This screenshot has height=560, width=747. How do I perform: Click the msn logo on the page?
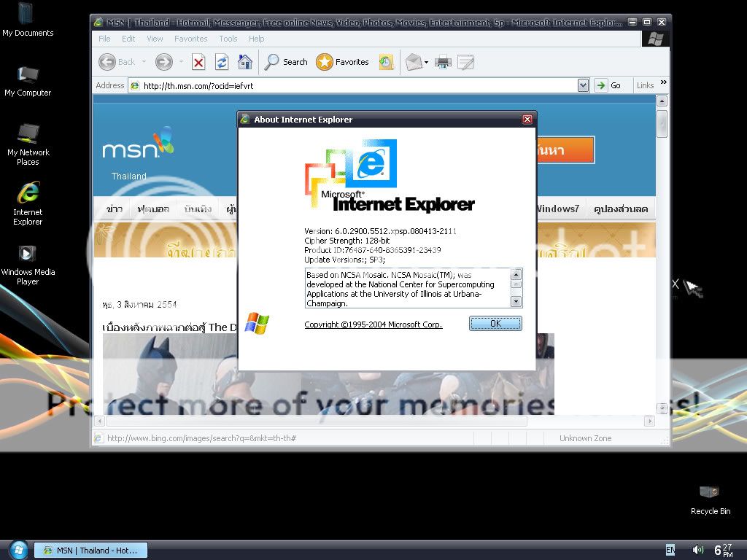coord(138,143)
